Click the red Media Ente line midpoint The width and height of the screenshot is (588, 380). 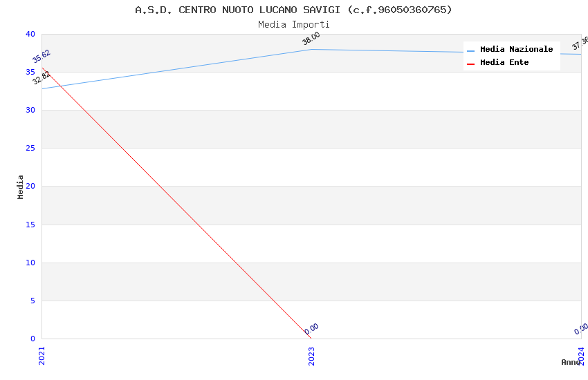(x=176, y=203)
